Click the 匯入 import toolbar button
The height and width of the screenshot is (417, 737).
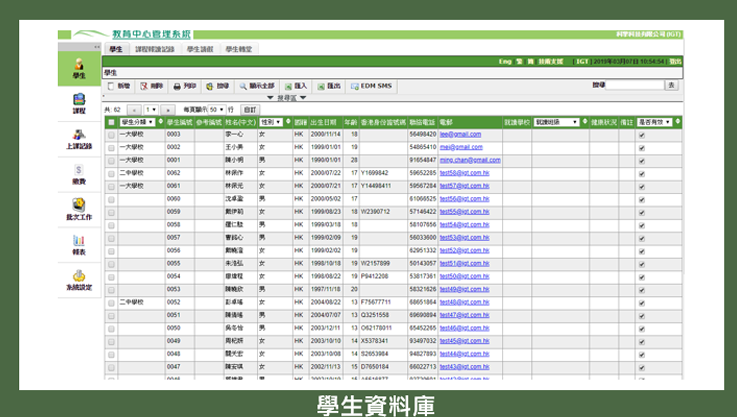point(296,86)
